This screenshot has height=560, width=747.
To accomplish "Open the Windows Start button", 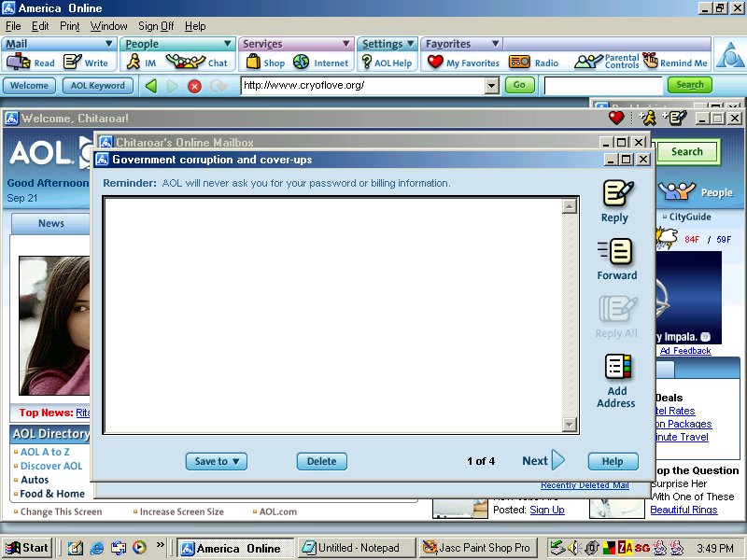I will [x=27, y=548].
